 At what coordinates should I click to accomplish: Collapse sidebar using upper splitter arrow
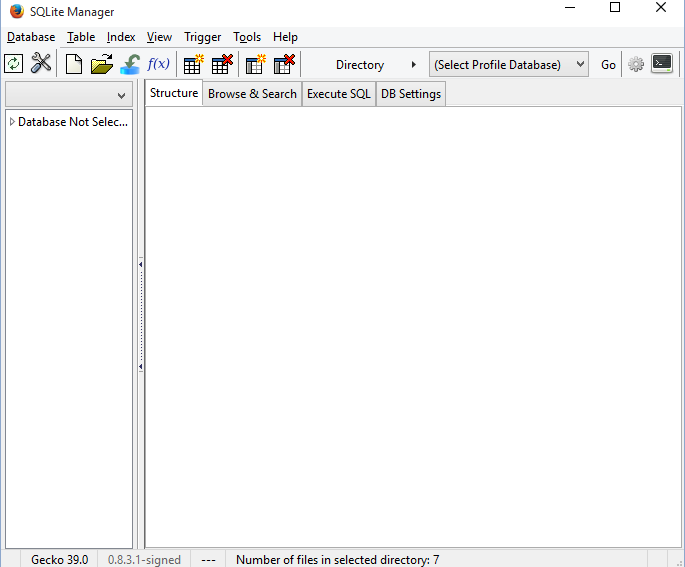click(x=141, y=264)
